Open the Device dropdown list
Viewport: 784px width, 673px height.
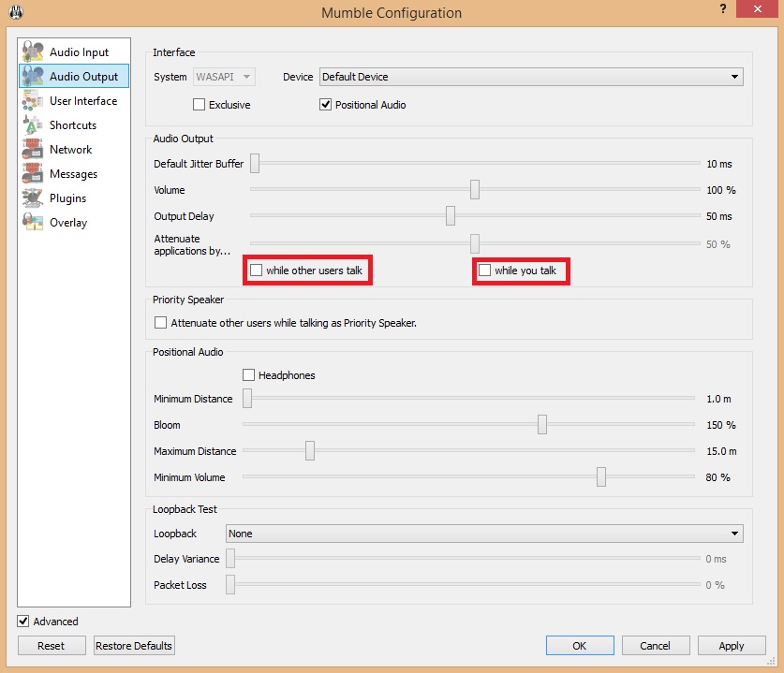point(531,77)
